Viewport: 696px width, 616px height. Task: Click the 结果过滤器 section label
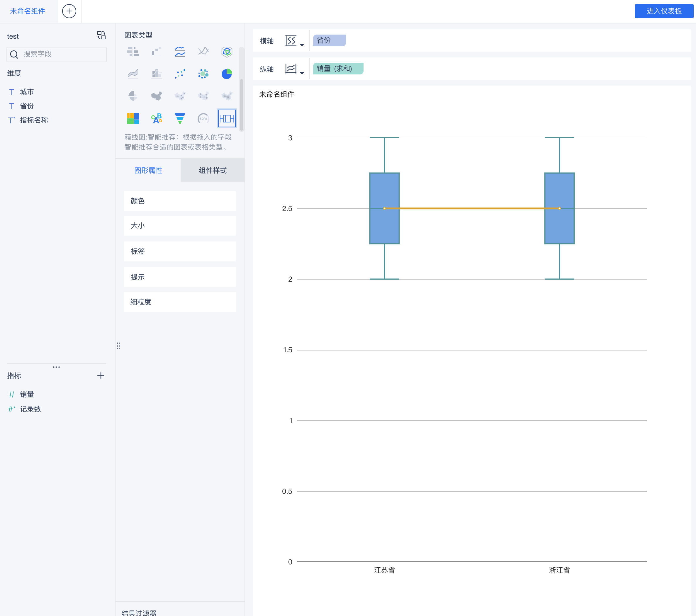139,612
